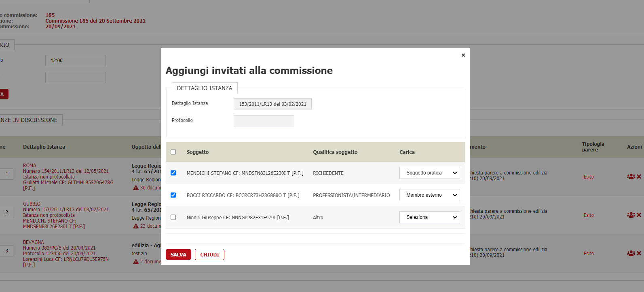Uncheck the MENDICHI STEFANO checkbox
644x292 pixels.
(x=173, y=173)
